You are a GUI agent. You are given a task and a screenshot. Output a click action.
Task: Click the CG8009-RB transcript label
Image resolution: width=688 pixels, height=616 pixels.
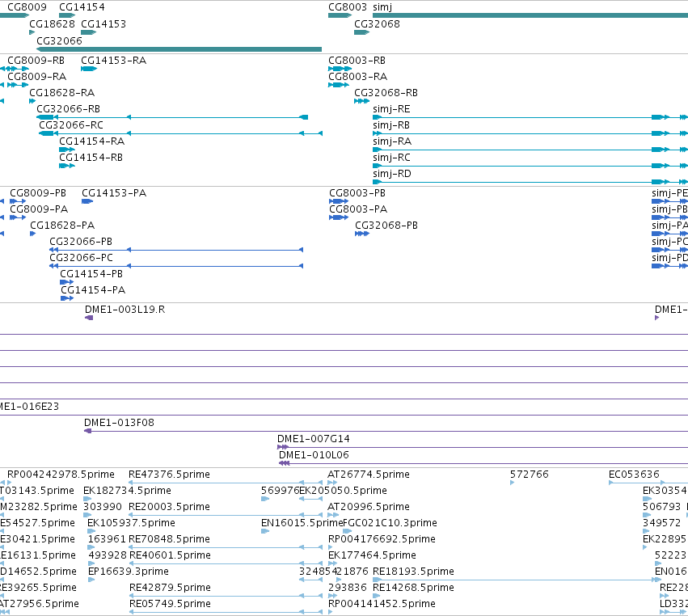(36, 61)
